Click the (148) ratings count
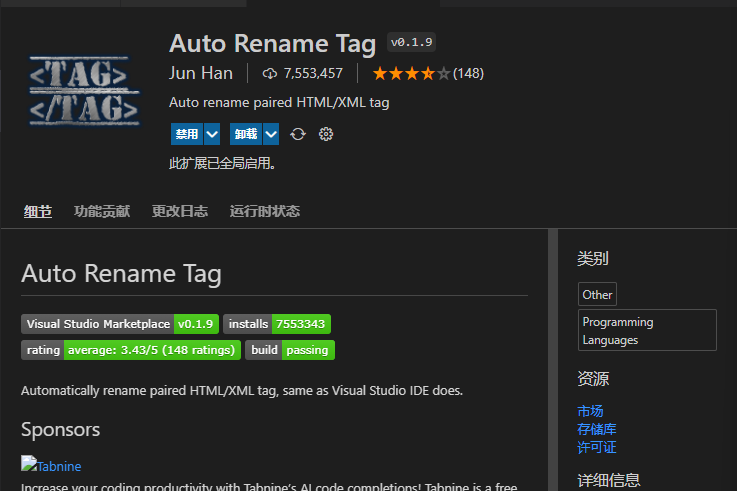The image size is (737, 491). (x=468, y=73)
